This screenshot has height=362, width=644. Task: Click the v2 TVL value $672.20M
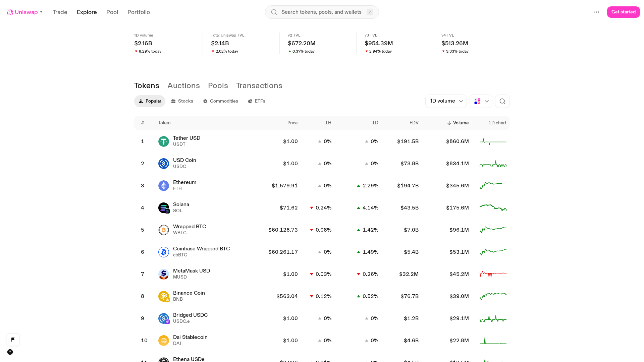[302, 43]
